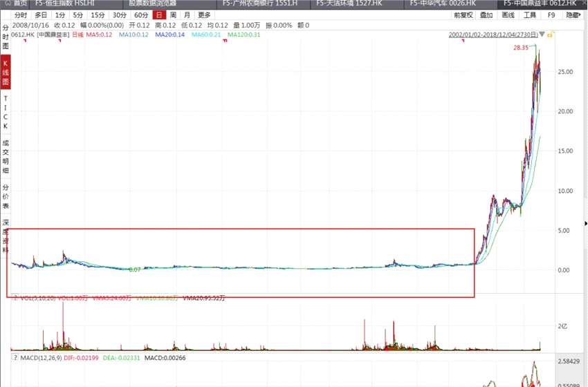
Task: Click the MA60:0.21 indicator label
Action: [x=206, y=35]
